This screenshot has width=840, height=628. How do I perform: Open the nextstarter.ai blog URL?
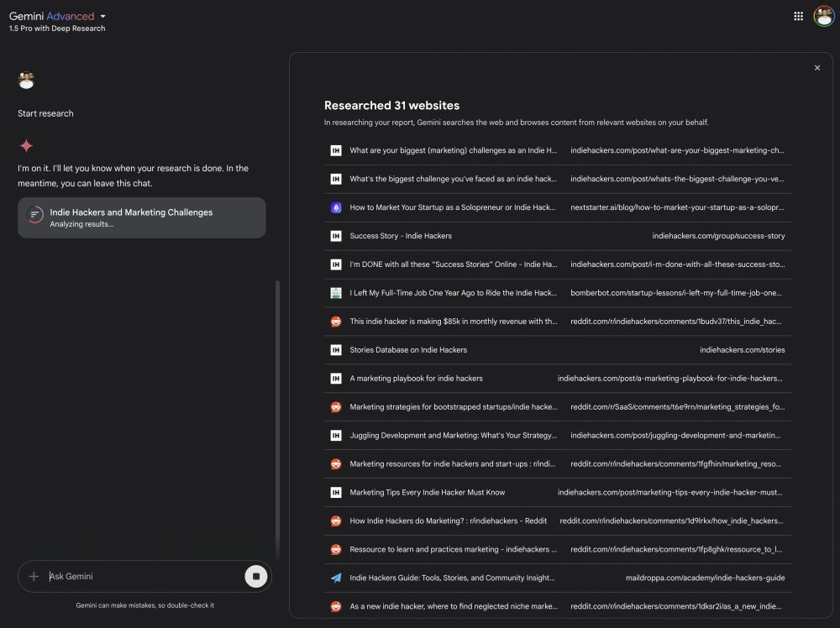tap(677, 207)
